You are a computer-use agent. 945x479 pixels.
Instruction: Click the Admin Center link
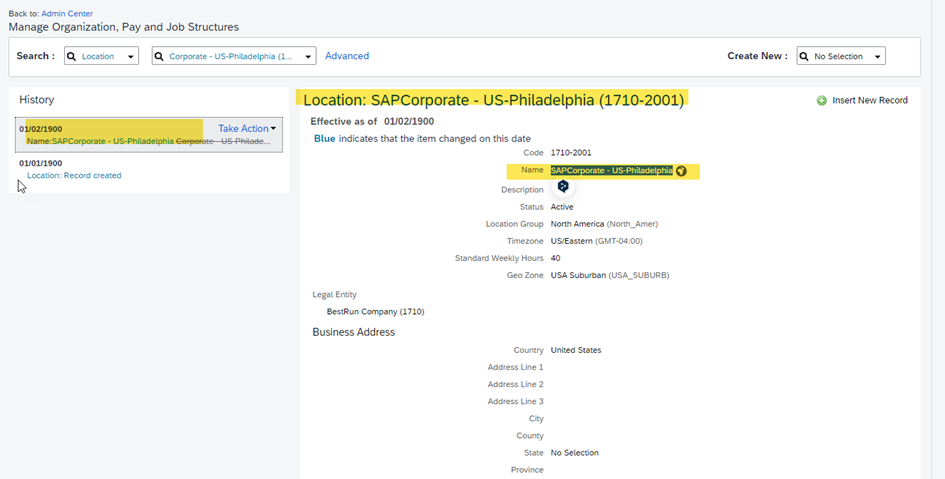point(67,13)
